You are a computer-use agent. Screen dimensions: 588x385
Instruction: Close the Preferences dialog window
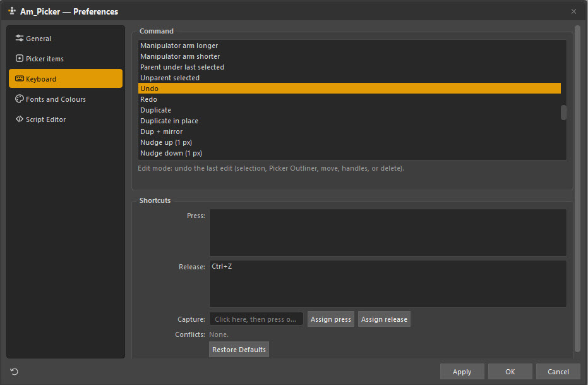[x=573, y=11]
